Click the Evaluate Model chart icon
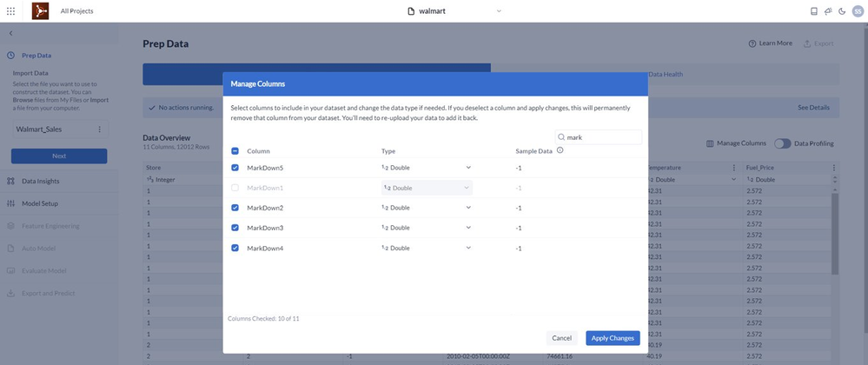 tap(10, 271)
